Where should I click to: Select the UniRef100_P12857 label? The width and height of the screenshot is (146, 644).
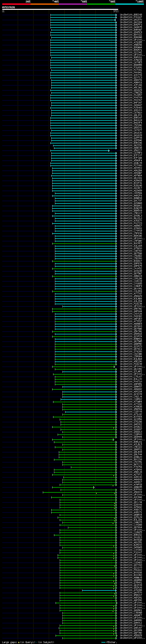pos(131,95)
